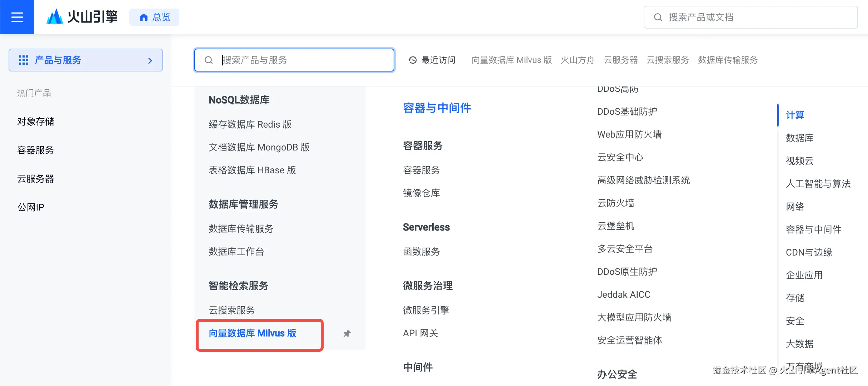Viewport: 868px width, 386px height.
Task: Expand 产品与服务 via its arrow
Action: (x=150, y=60)
